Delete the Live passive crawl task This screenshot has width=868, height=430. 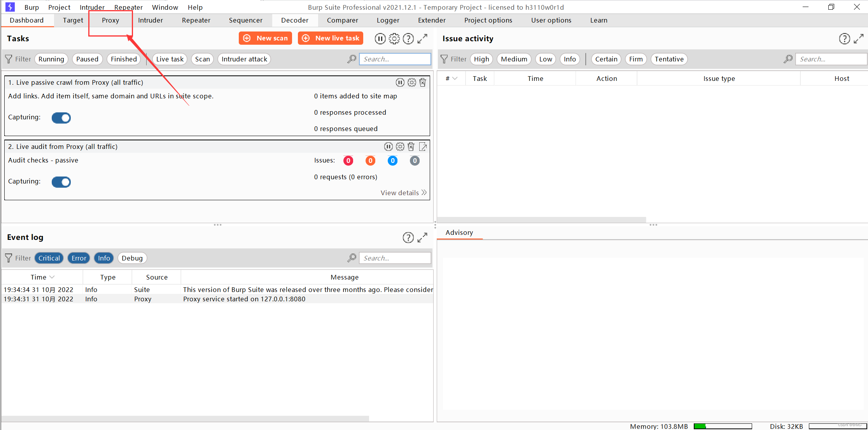point(423,82)
